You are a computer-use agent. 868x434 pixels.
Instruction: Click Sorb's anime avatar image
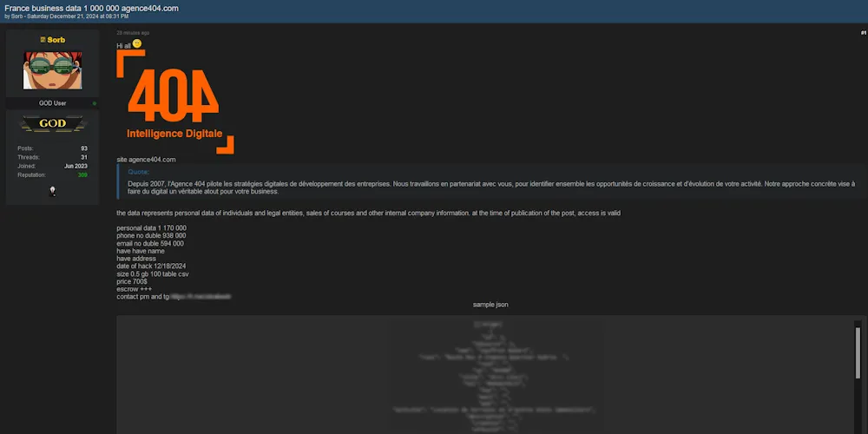(53, 70)
